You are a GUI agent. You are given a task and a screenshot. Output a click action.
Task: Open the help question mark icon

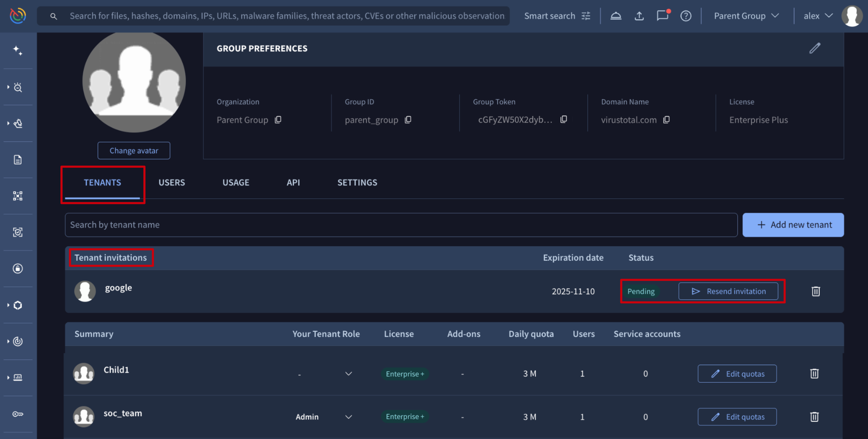click(x=685, y=16)
